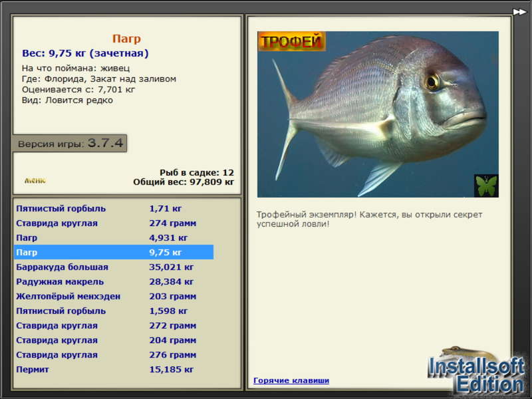Select Пятнистый горбыль 1,71 кг
This screenshot has height=399, width=532.
point(114,208)
